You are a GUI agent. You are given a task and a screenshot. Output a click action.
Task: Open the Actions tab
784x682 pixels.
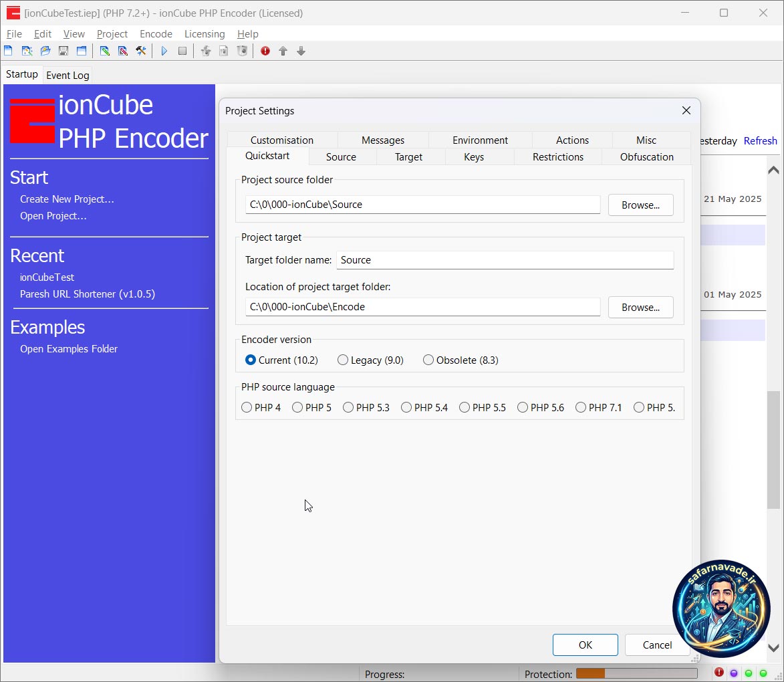(572, 140)
